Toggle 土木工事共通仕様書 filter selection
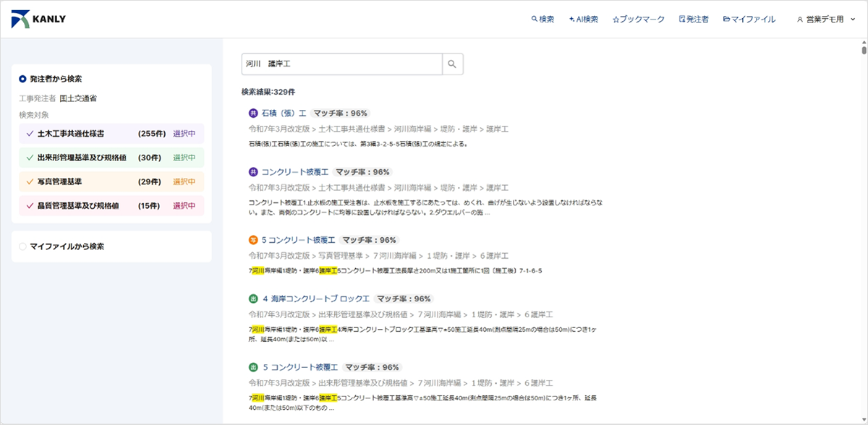 111,134
